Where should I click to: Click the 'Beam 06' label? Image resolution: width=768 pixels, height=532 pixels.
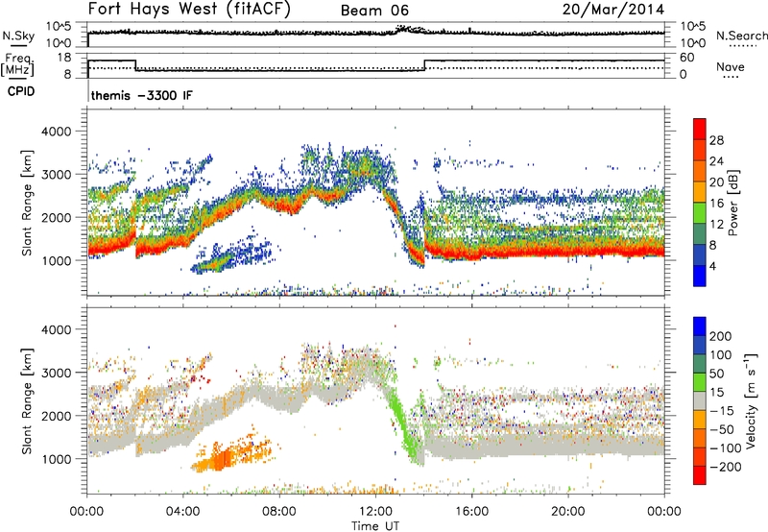[374, 11]
